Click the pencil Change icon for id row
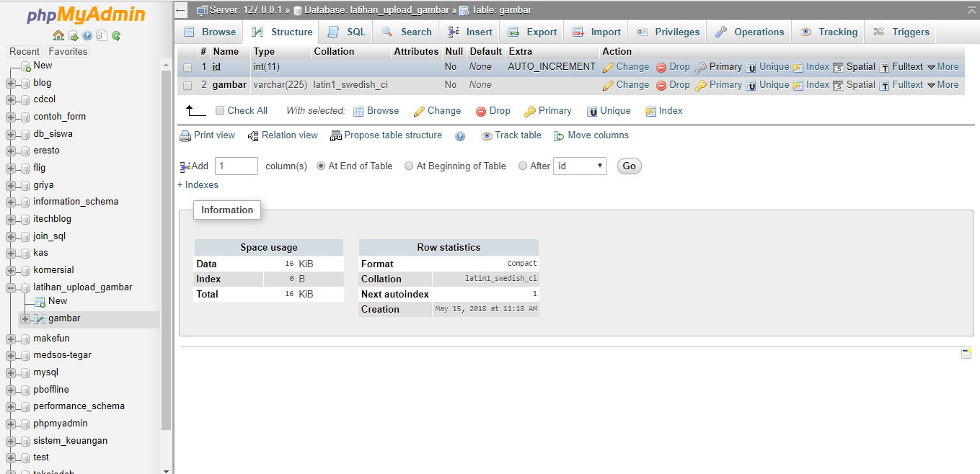 [x=608, y=67]
